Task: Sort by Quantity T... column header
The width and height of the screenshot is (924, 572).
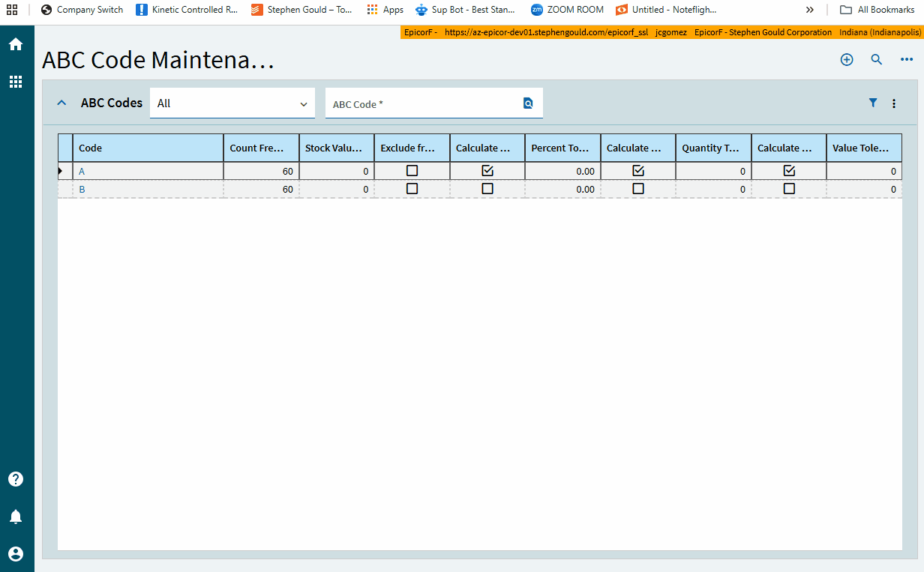Action: coord(713,148)
